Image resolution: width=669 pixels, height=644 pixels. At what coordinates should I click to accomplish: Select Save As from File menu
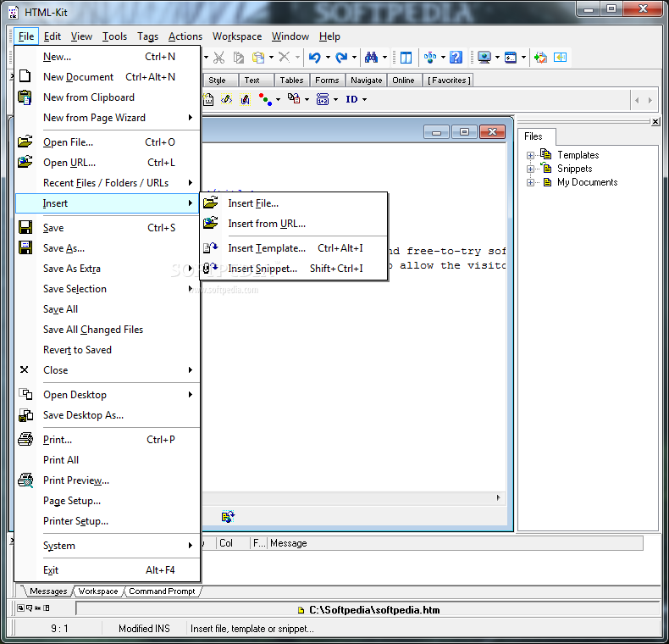pyautogui.click(x=107, y=248)
